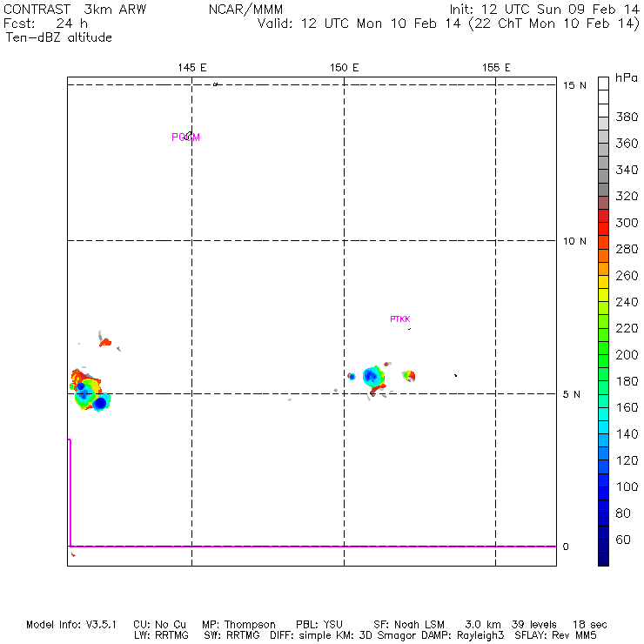
Task: Click the 140 colorbar value
Action: click(627, 434)
